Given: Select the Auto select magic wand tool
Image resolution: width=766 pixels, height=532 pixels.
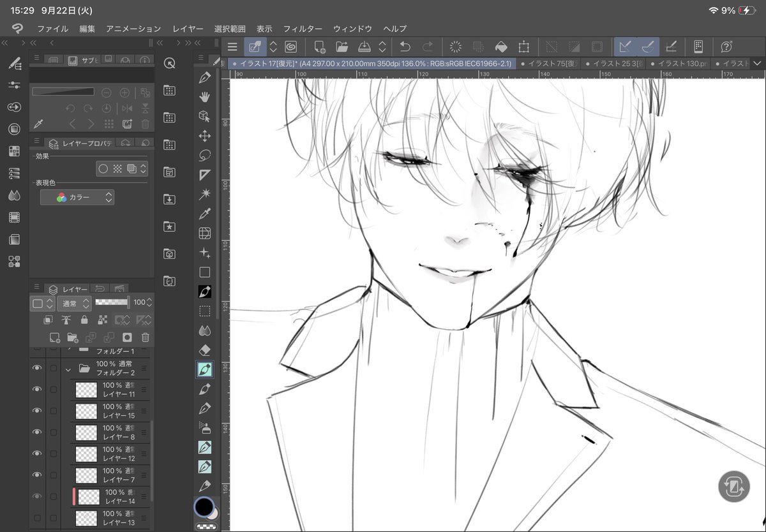Looking at the screenshot, I should pos(205,194).
